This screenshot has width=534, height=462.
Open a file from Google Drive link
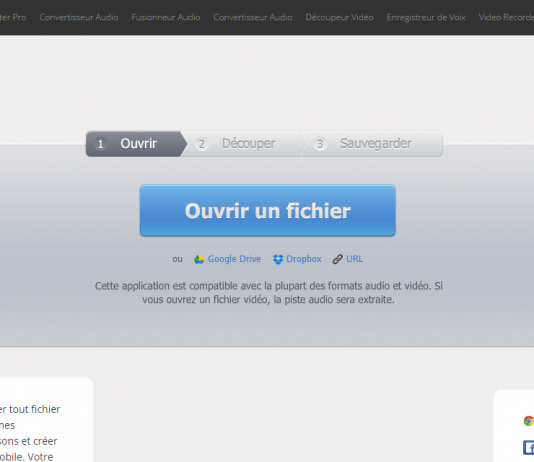pyautogui.click(x=234, y=259)
